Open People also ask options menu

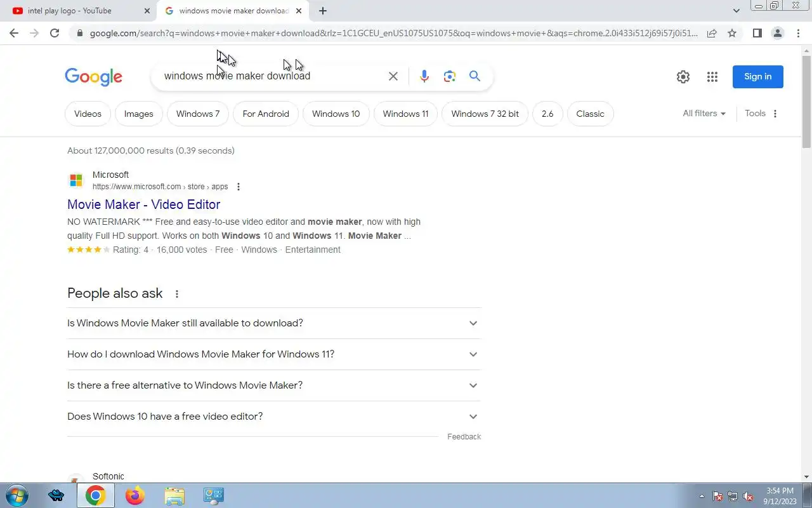[177, 294]
